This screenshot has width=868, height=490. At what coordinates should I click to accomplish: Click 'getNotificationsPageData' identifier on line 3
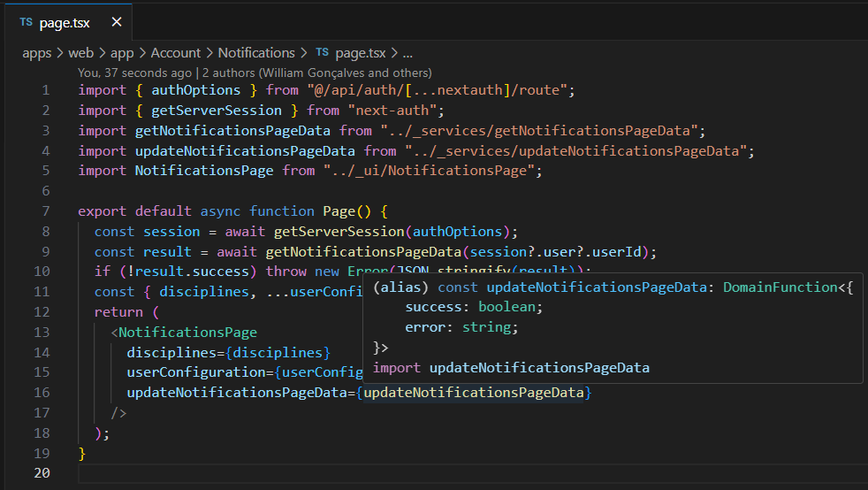[x=232, y=131]
